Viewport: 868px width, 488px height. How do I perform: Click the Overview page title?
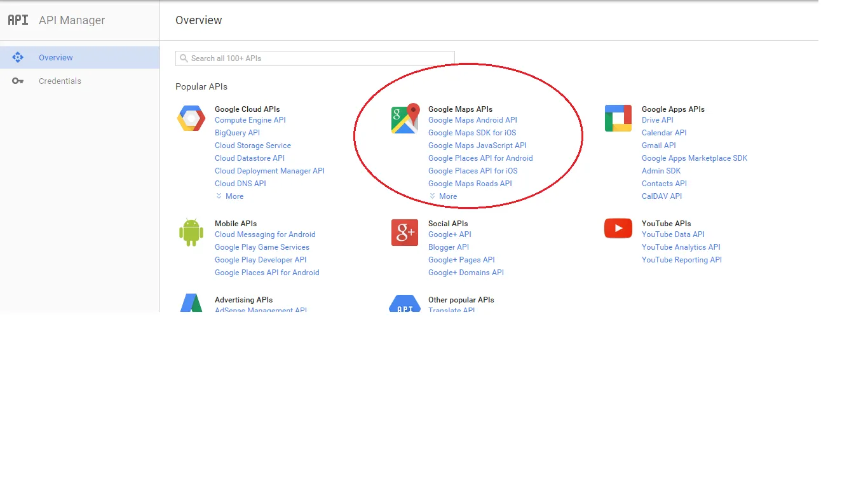pos(199,20)
